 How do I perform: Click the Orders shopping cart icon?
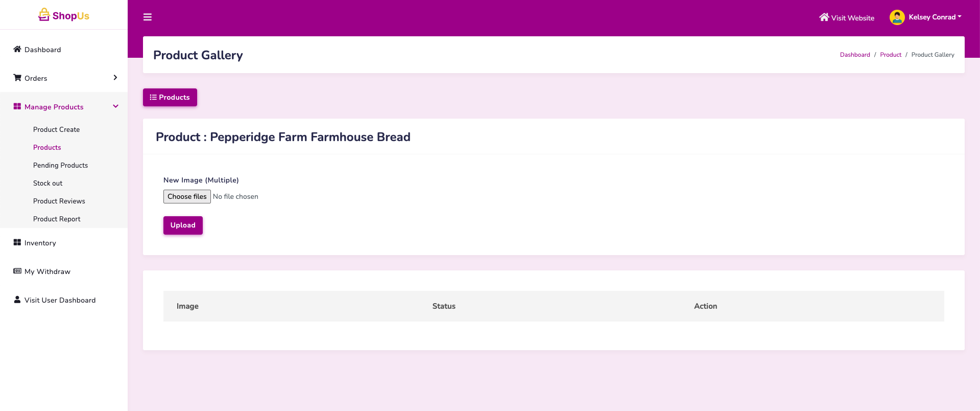click(17, 78)
